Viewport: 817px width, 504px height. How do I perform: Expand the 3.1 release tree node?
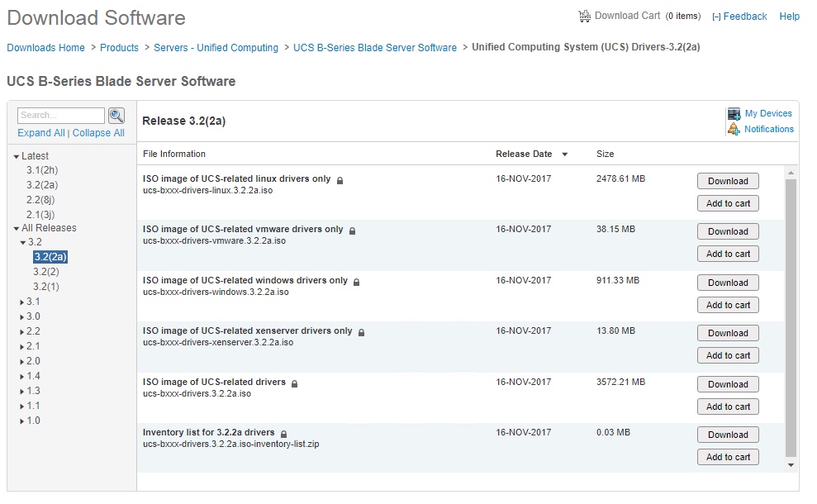click(x=21, y=302)
